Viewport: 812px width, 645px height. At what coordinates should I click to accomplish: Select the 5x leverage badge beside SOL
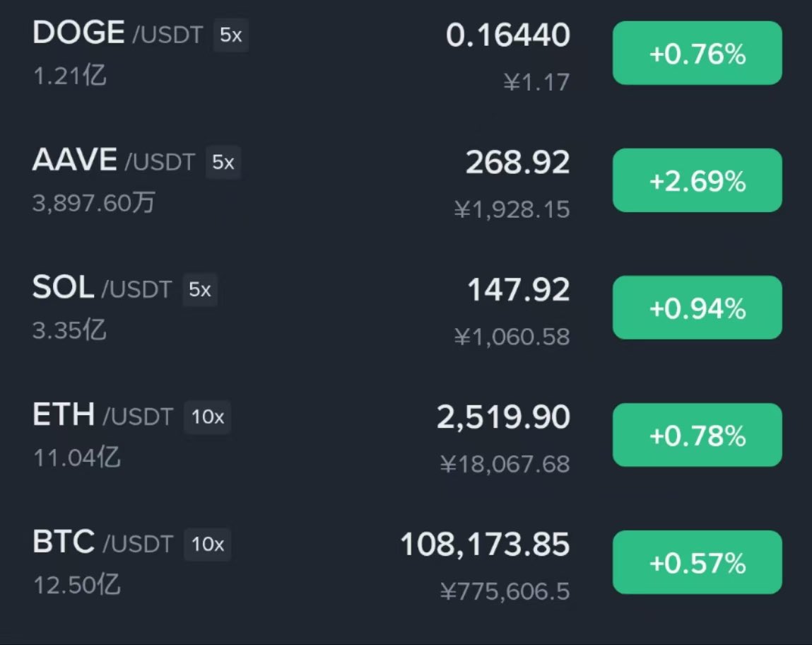(x=200, y=289)
